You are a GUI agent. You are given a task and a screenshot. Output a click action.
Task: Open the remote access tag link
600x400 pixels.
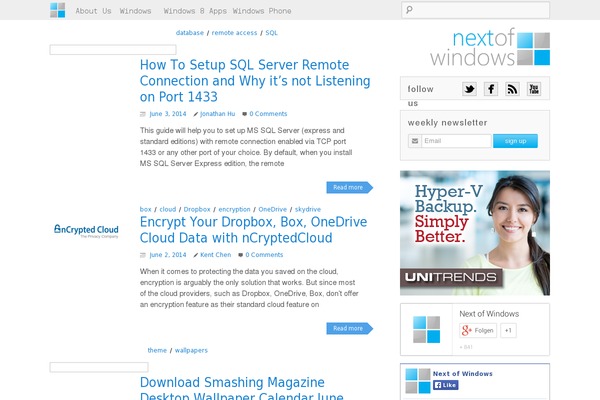[234, 33]
